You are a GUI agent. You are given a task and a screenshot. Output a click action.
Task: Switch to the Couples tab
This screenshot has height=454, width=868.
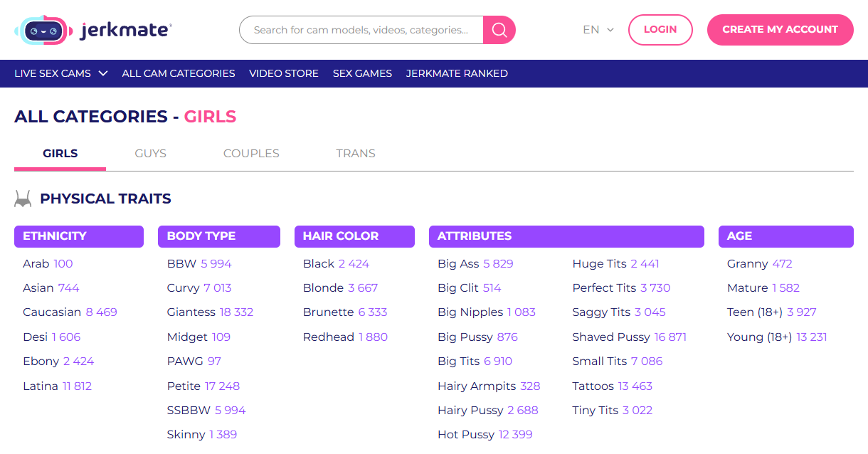[251, 154]
